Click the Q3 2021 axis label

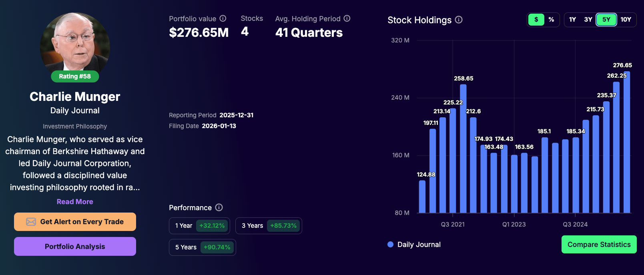click(x=453, y=225)
